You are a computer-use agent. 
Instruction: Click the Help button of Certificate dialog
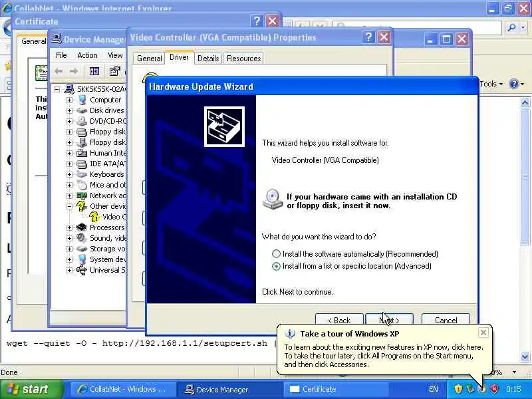point(257,21)
